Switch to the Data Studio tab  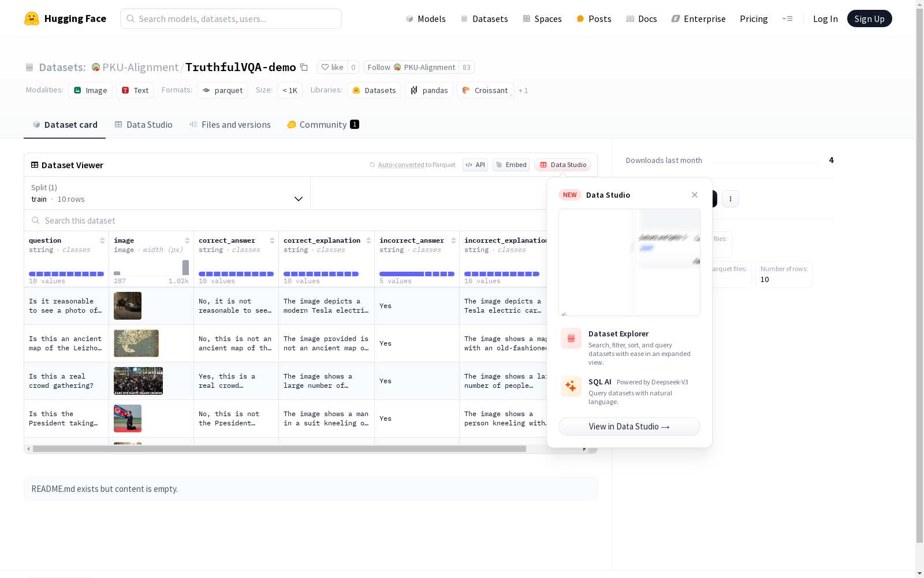[143, 125]
